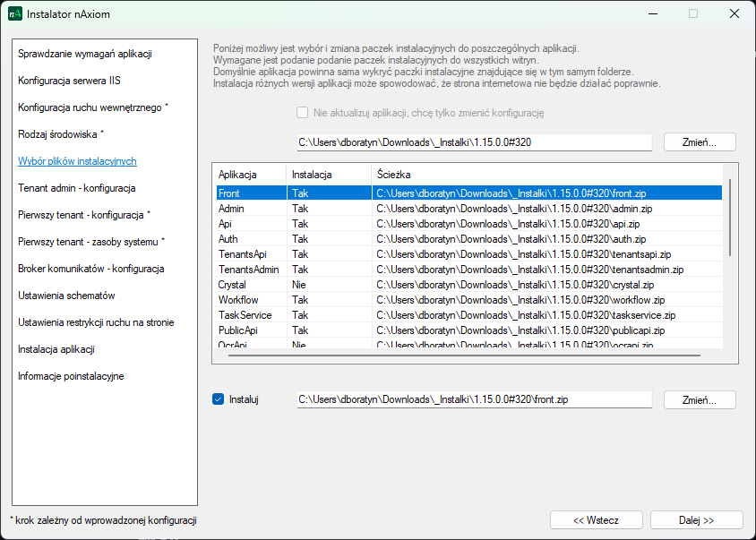
Task: Go to next step with Dalej >>
Action: click(696, 520)
